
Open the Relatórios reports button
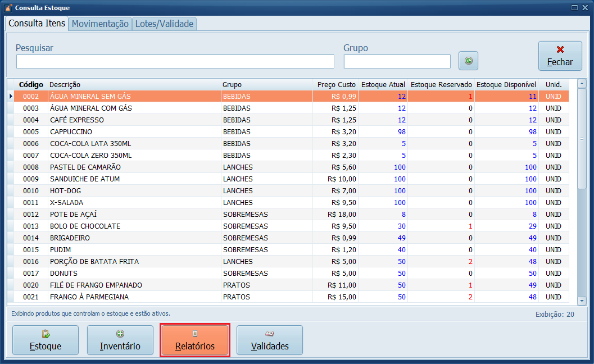[x=195, y=340]
